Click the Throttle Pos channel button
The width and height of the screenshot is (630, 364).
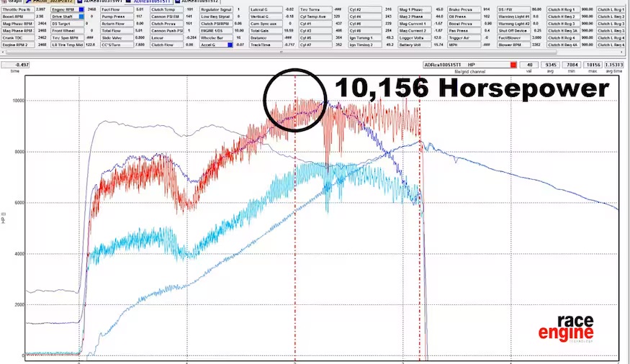click(x=18, y=9)
